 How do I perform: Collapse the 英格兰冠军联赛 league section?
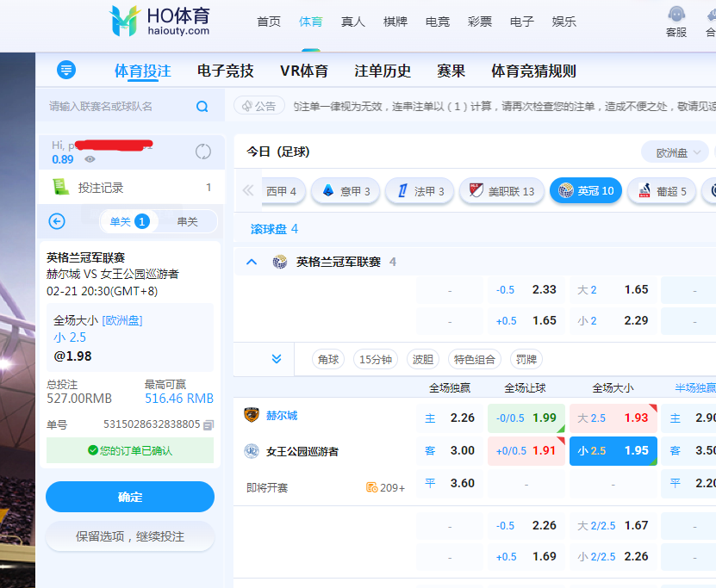[252, 262]
